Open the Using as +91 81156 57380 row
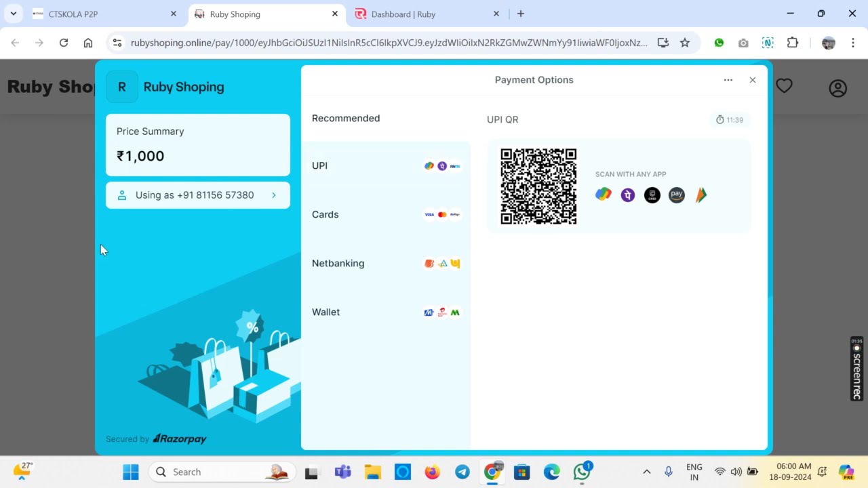This screenshot has height=488, width=868. point(198,195)
